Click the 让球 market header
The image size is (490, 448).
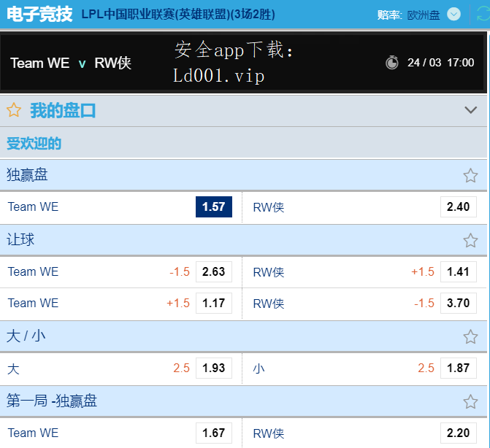(243, 240)
